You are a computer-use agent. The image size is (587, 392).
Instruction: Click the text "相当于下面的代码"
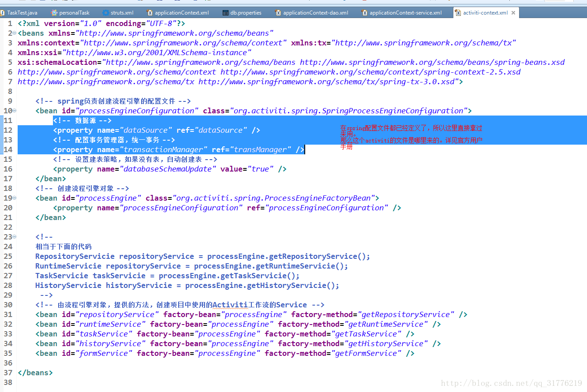(x=64, y=246)
